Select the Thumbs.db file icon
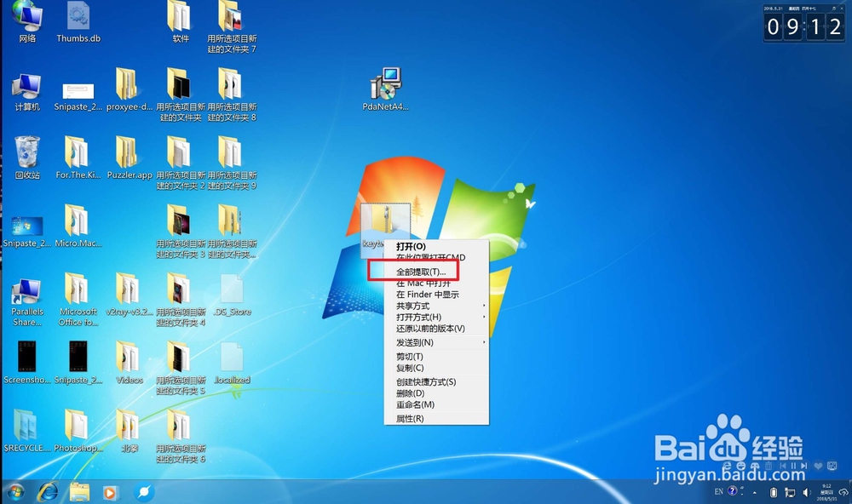Image resolution: width=852 pixels, height=504 pixels. coord(78,22)
